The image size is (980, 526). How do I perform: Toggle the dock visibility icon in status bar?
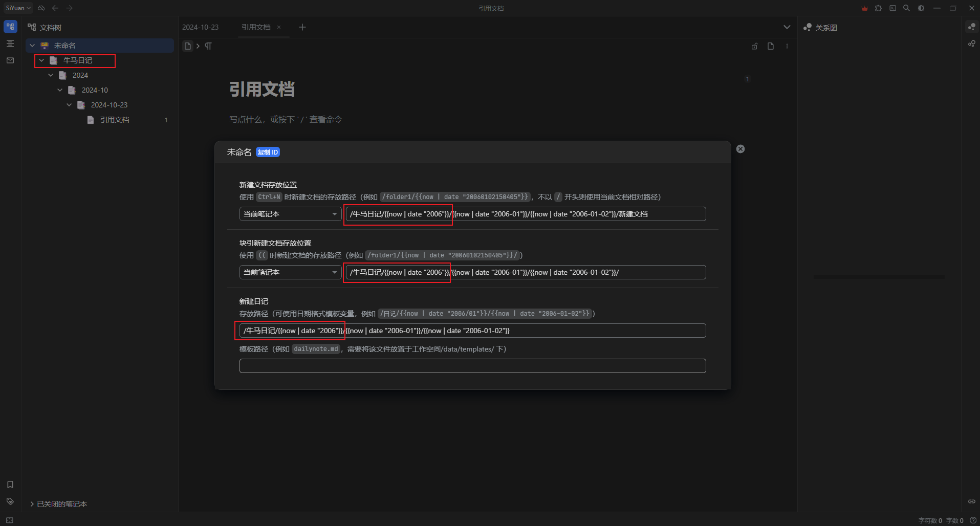(10, 520)
